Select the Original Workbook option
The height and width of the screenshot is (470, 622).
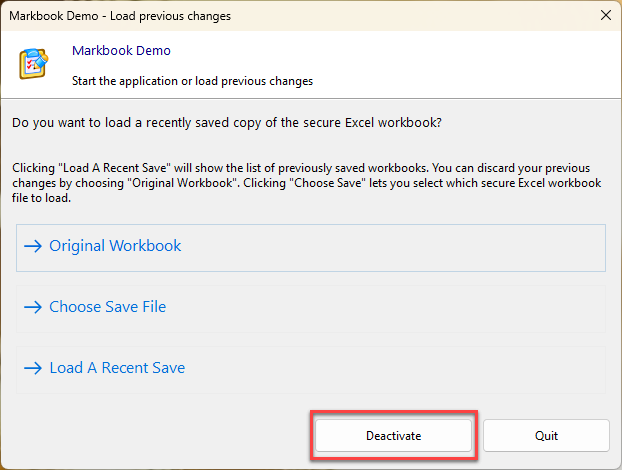click(x=115, y=246)
